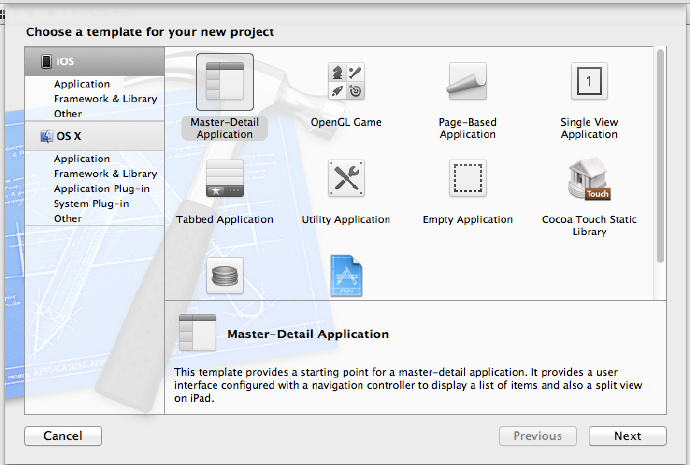
Task: Select Application under iOS section
Action: tap(82, 84)
